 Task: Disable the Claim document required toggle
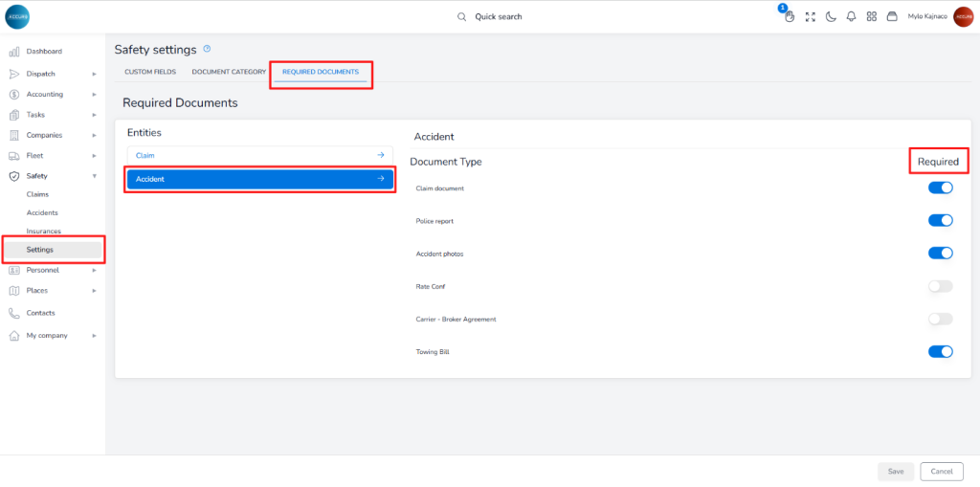pyautogui.click(x=940, y=188)
